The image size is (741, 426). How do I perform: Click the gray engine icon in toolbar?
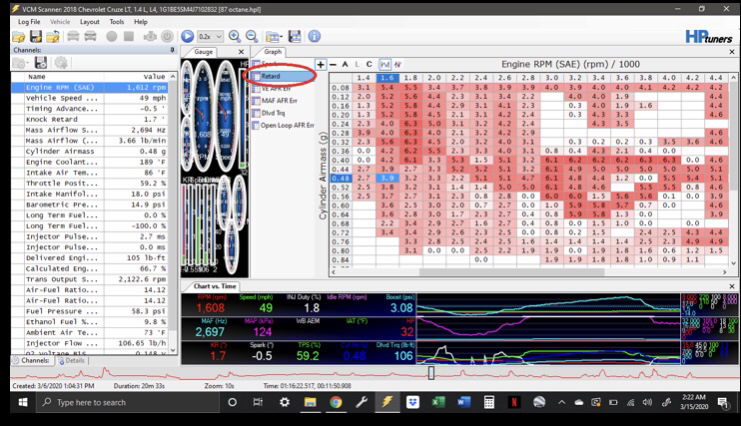pyautogui.click(x=150, y=36)
